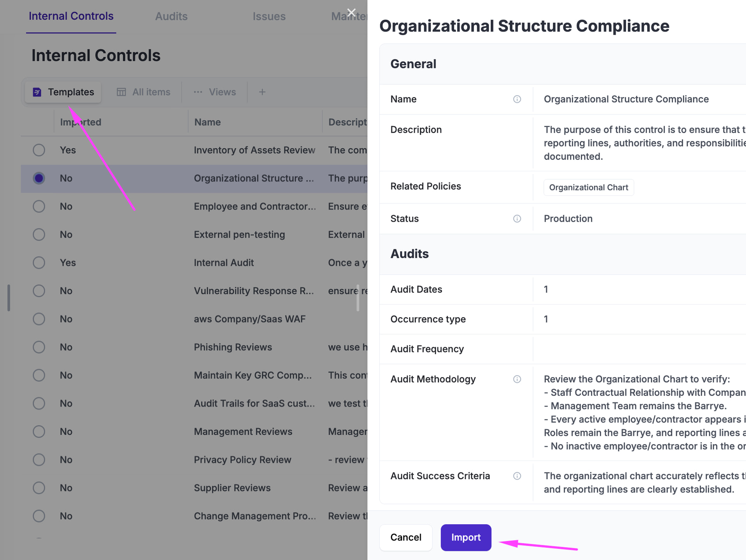Click the Imported column header
746x560 pixels.
point(81,122)
